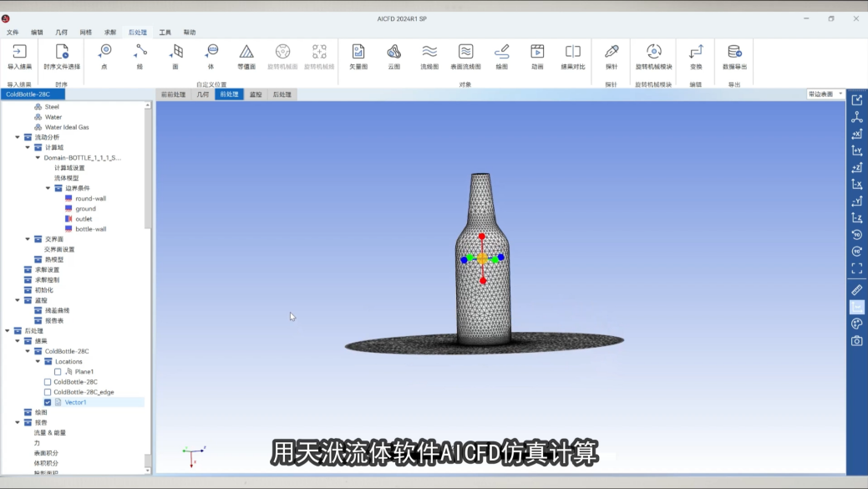Set view to +Y direction

(x=857, y=150)
